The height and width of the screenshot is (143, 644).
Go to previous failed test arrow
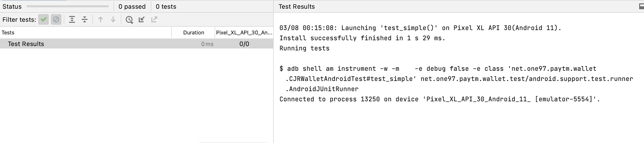tap(101, 20)
